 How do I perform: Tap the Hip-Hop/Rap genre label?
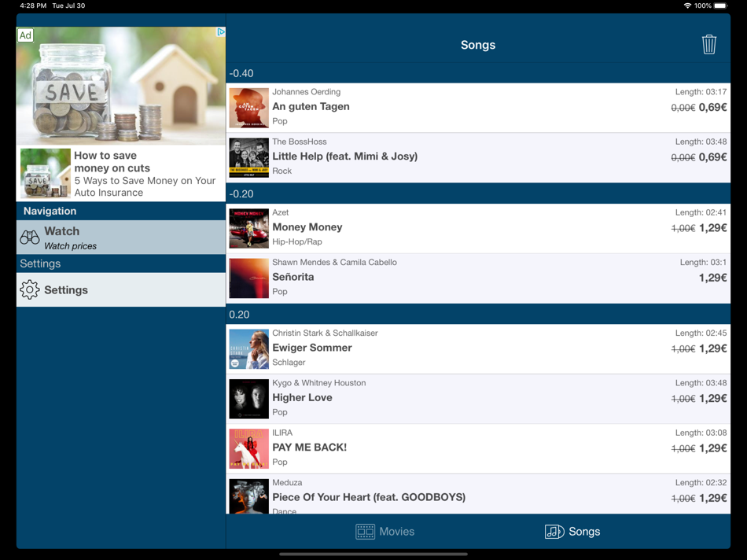(296, 241)
